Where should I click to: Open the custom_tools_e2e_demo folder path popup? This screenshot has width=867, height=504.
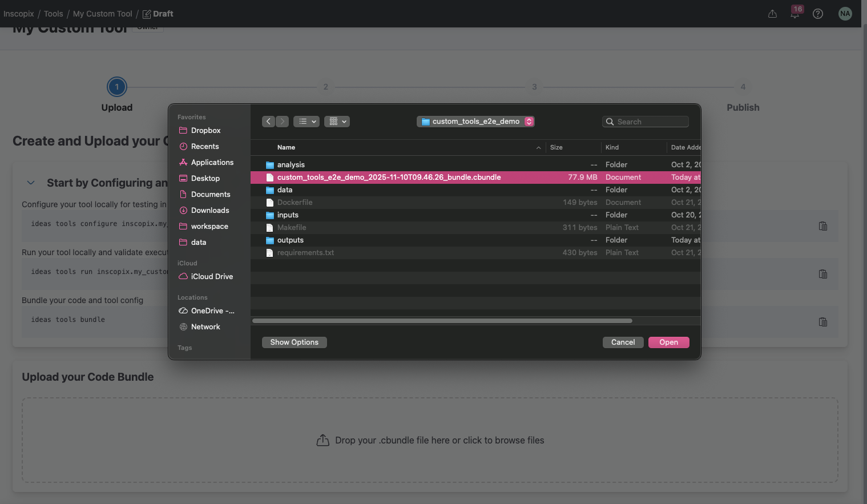click(x=475, y=122)
